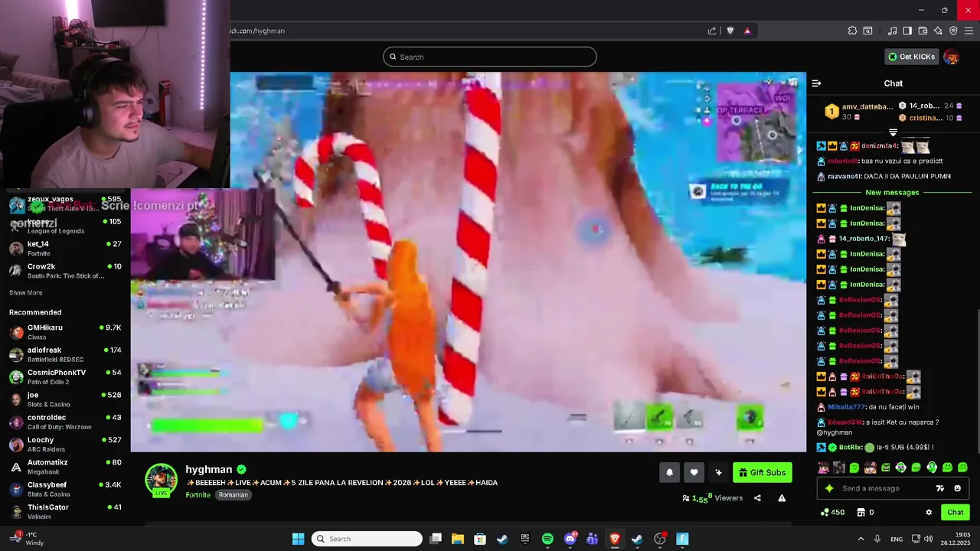Open the emoji picker smiley icon
Image resolution: width=980 pixels, height=551 pixels.
(957, 488)
